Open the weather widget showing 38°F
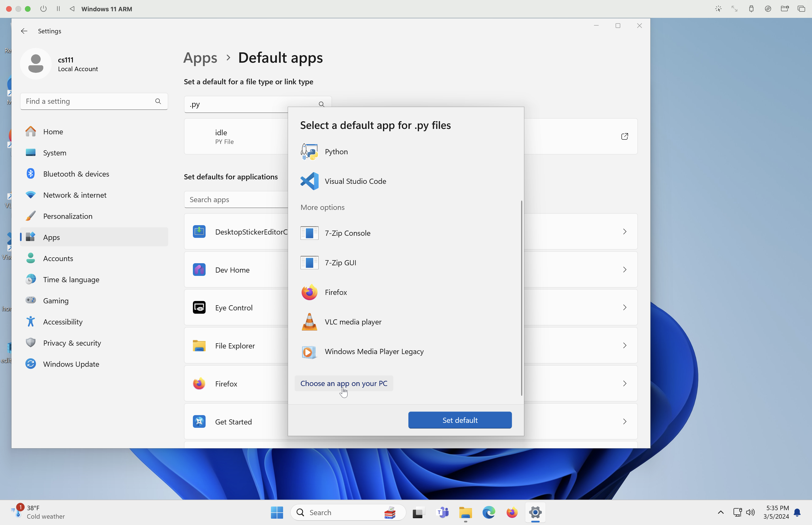Screen dimensions: 812x525 38,512
